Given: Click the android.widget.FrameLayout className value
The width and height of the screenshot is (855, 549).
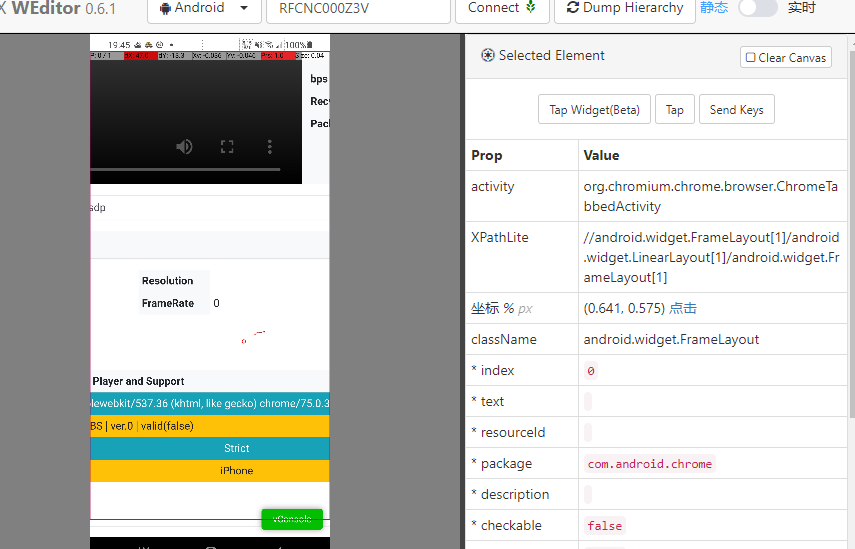Looking at the screenshot, I should point(671,339).
